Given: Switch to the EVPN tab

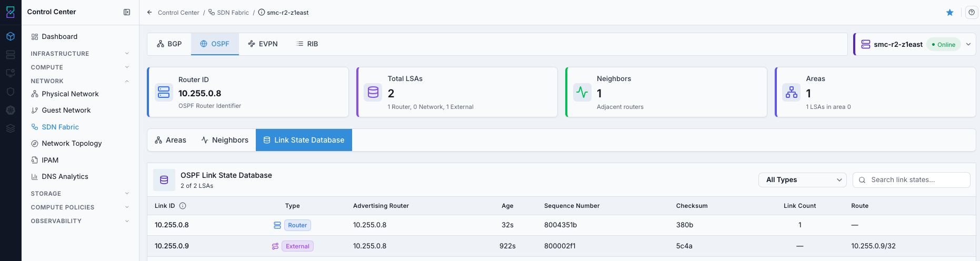Looking at the screenshot, I should pyautogui.click(x=263, y=44).
